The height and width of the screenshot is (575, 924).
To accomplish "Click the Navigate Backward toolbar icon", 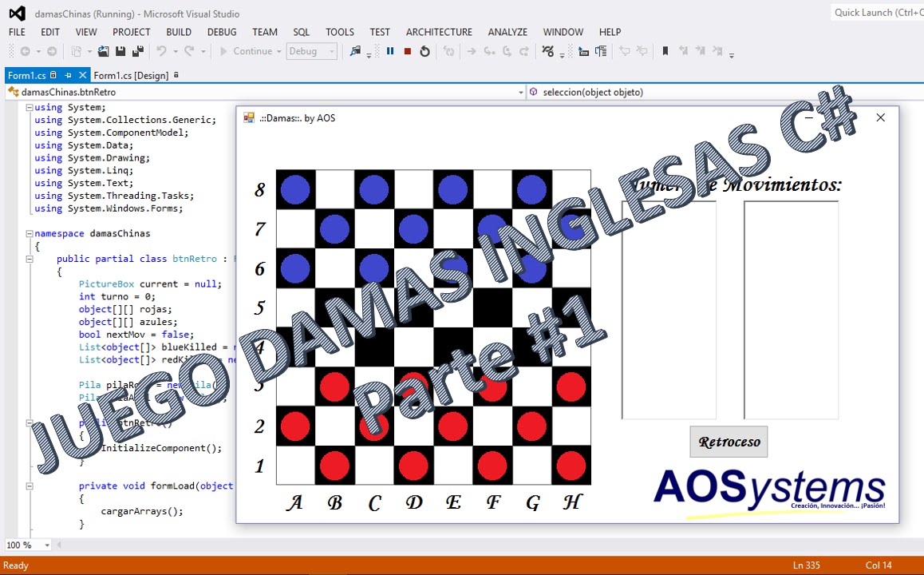I will tap(26, 51).
